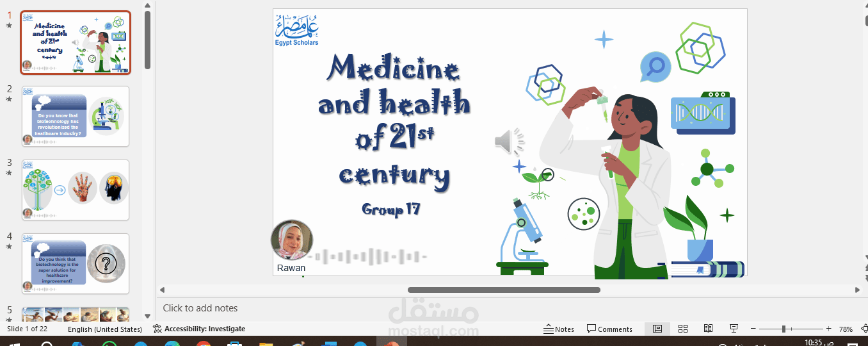Select slide 1 thumbnail
868x346 pixels.
(76, 43)
